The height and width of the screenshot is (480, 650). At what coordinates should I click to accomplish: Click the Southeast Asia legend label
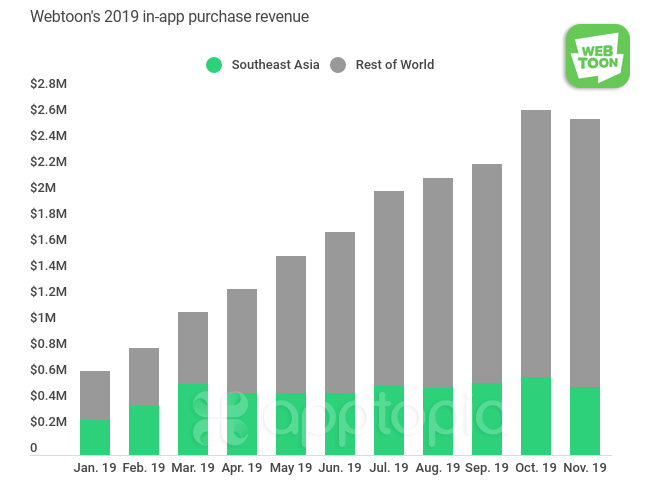[275, 65]
